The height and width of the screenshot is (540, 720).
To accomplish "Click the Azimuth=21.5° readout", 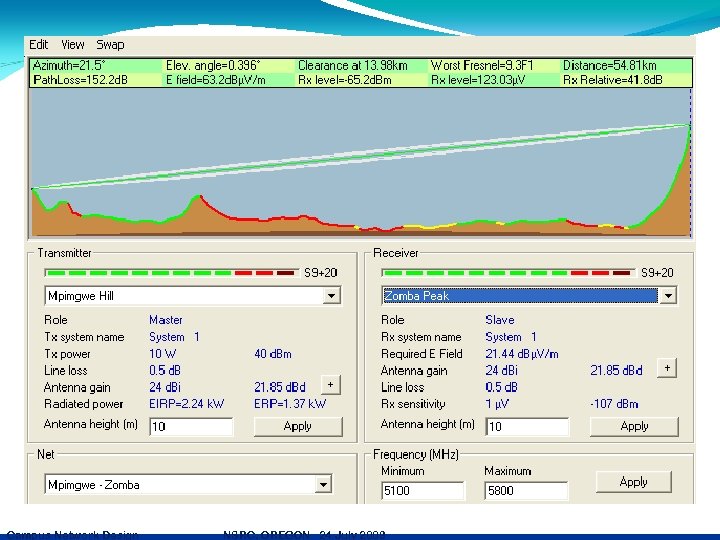I will 69,65.
